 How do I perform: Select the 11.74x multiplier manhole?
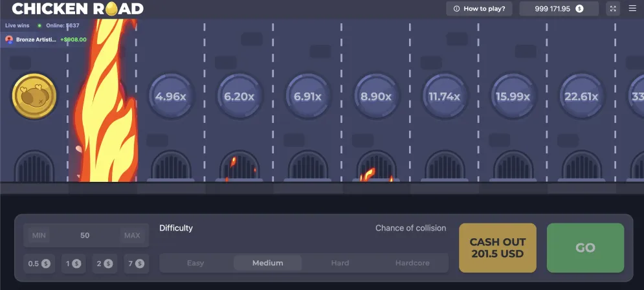tap(445, 96)
